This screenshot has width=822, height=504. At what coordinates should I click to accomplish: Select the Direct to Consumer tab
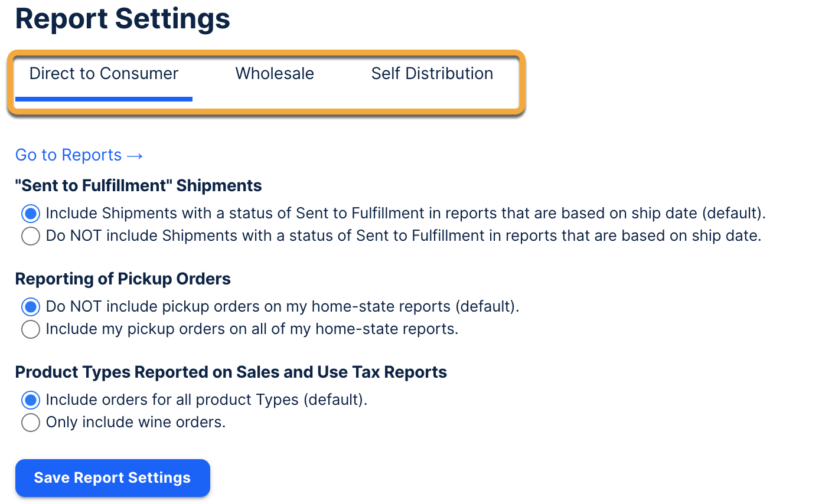pyautogui.click(x=104, y=74)
